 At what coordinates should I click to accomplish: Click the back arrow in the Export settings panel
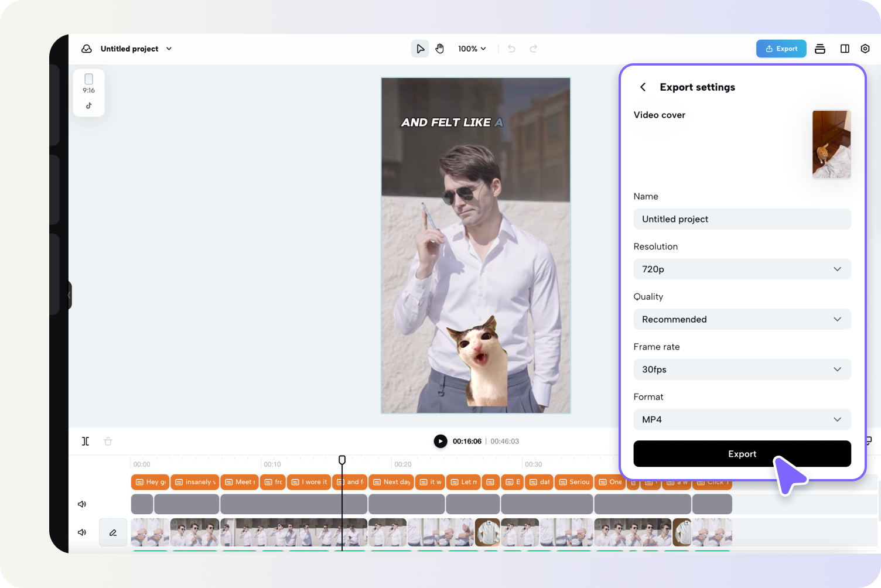(643, 87)
